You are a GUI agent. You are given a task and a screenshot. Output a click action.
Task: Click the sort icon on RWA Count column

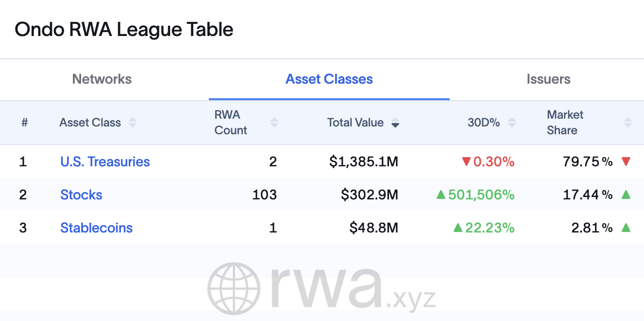click(x=274, y=123)
